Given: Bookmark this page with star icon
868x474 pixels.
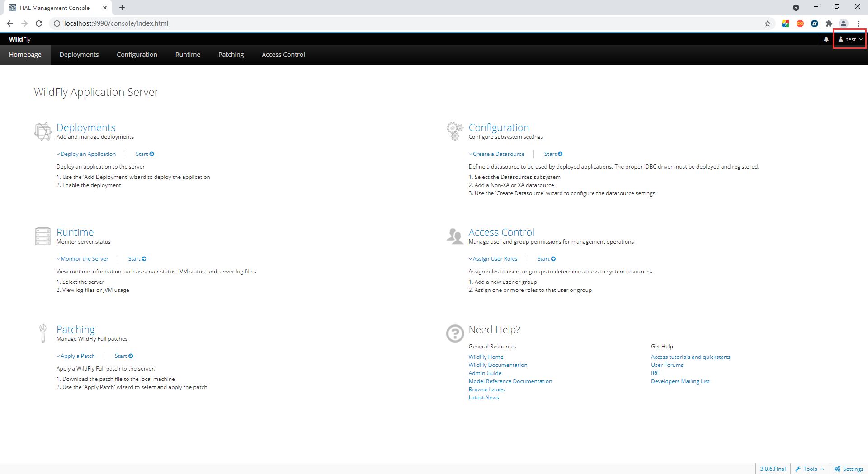Looking at the screenshot, I should 768,23.
